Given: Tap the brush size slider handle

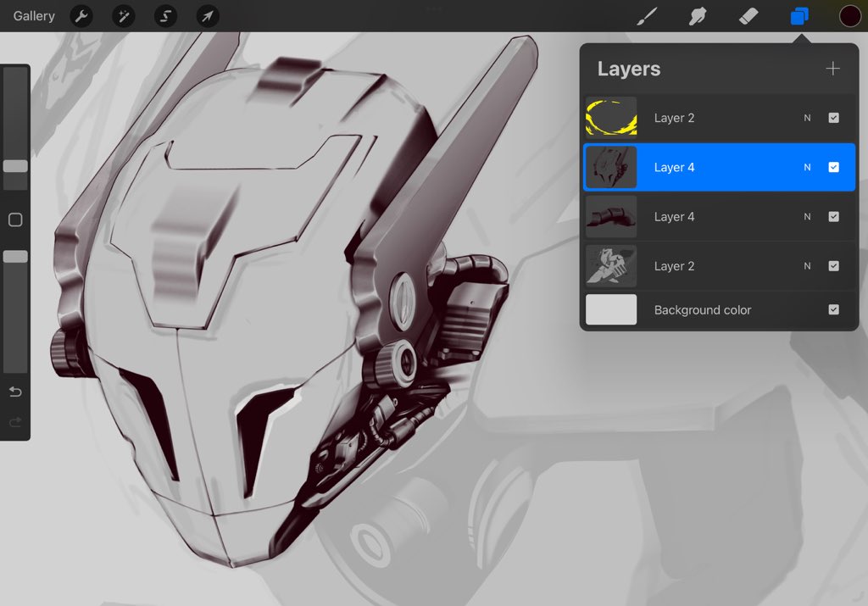Looking at the screenshot, I should pyautogui.click(x=15, y=166).
